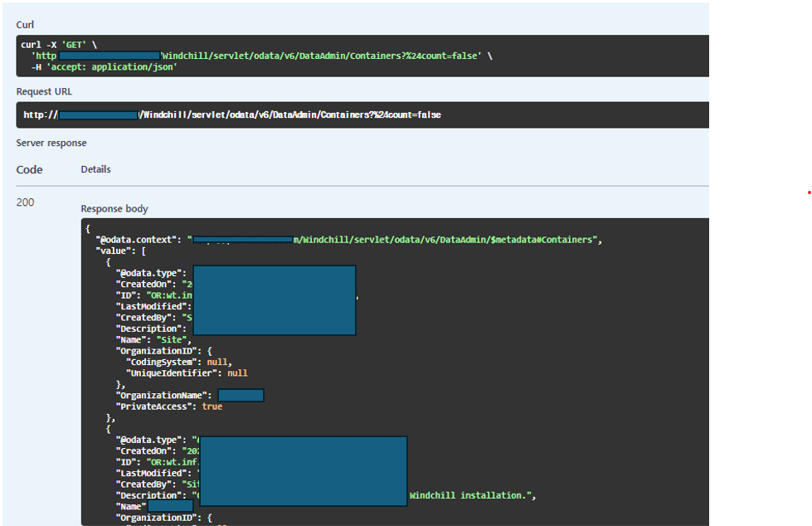Click the "OrganizationName" key in Site entry

pos(163,396)
